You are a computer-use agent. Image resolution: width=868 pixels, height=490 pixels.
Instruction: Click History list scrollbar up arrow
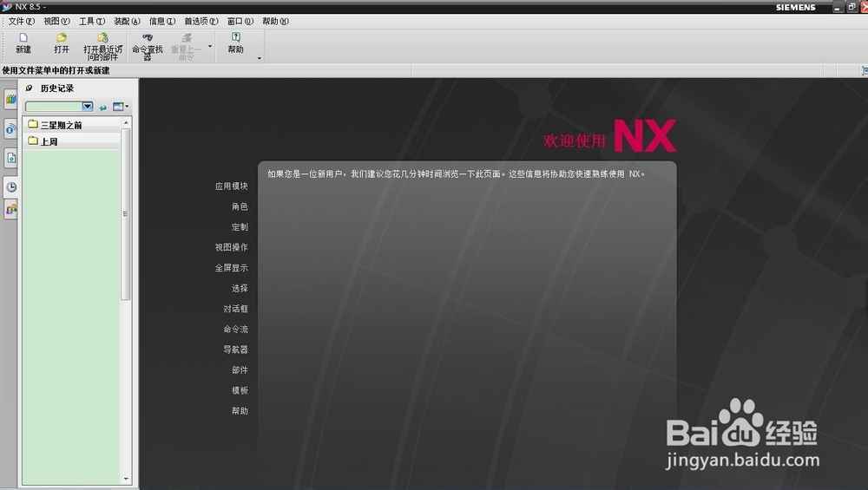(x=126, y=122)
